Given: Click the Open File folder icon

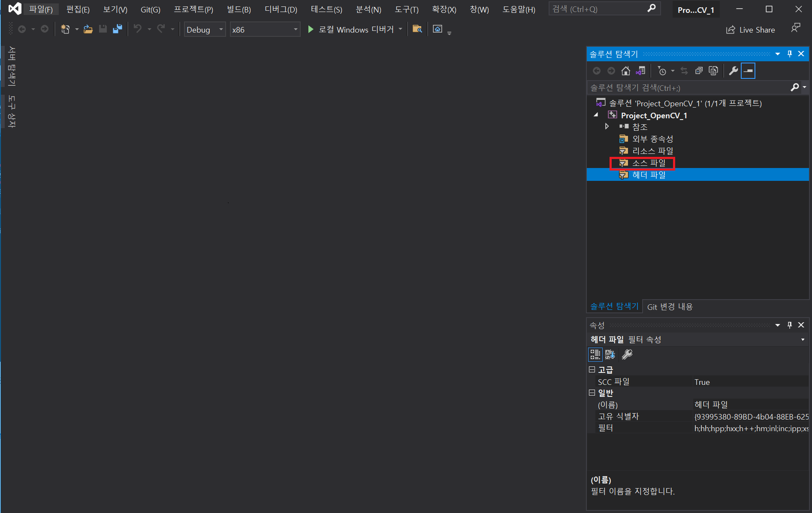Looking at the screenshot, I should 88,29.
